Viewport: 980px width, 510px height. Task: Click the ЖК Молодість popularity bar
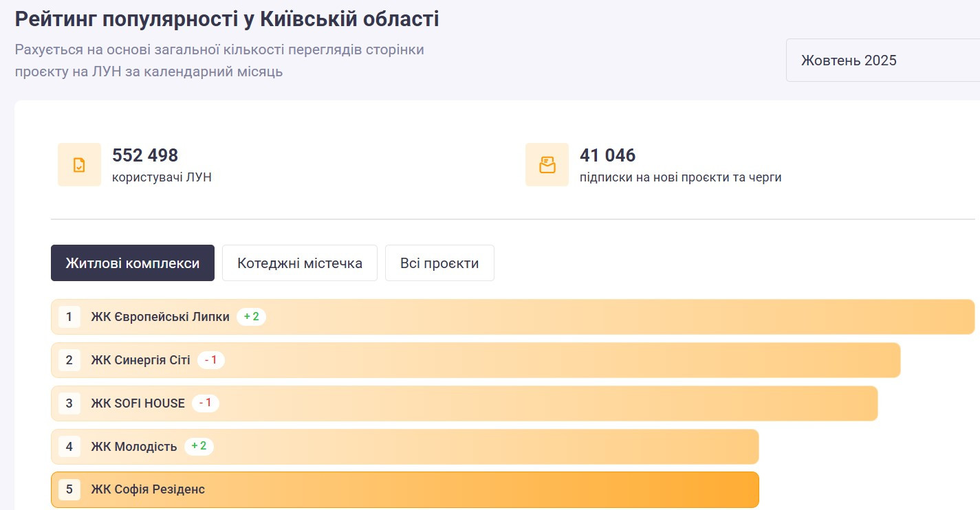click(x=481, y=446)
